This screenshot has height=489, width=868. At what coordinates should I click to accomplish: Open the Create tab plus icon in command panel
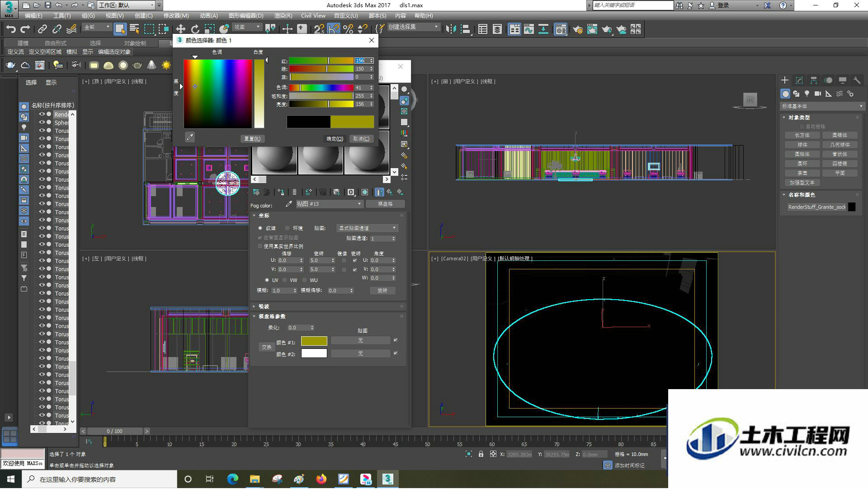[785, 80]
